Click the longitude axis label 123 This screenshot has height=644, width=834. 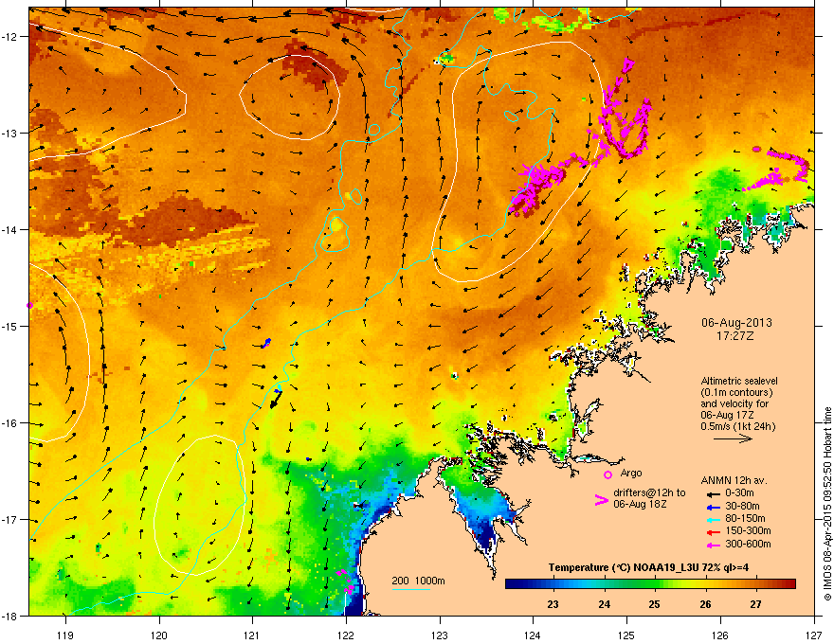[x=440, y=635]
